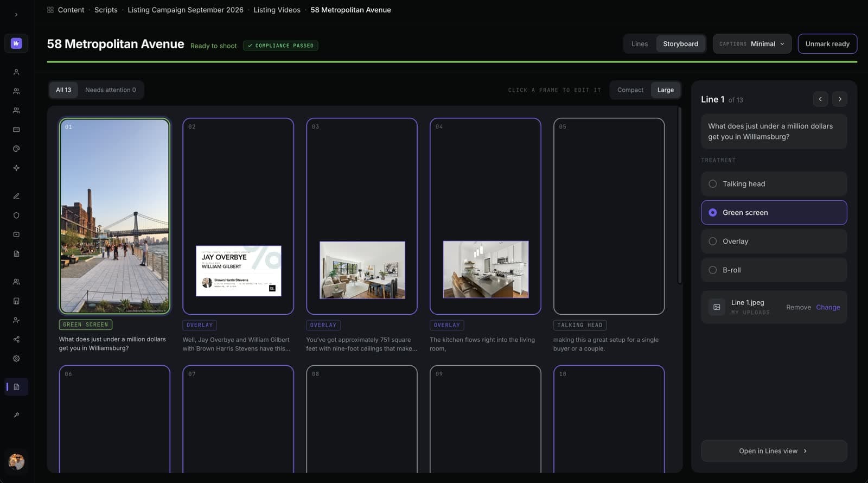The image size is (868, 483).
Task: Expand the collapsed left sidebar chevron
Action: [16, 15]
